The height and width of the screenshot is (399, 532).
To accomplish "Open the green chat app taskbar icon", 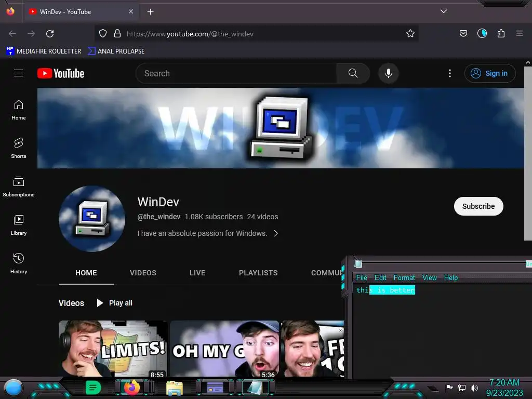I will tap(94, 388).
